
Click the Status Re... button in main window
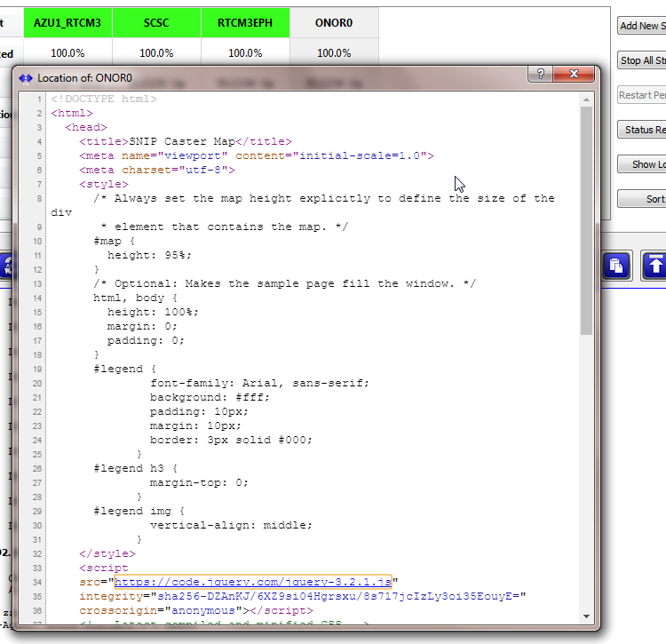(x=642, y=130)
